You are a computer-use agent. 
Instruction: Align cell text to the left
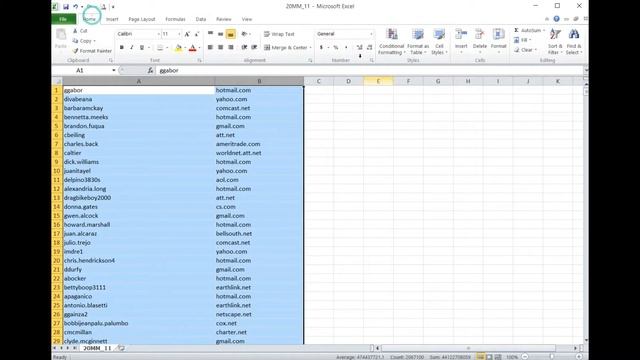[x=211, y=48]
